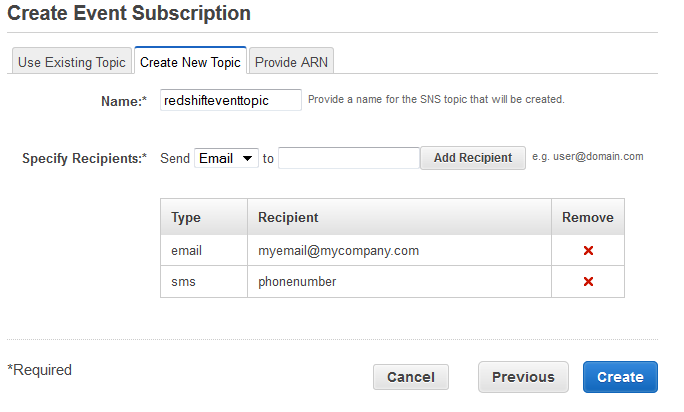Click the Cancel button
Viewport: 684px width, 412px height.
[411, 377]
